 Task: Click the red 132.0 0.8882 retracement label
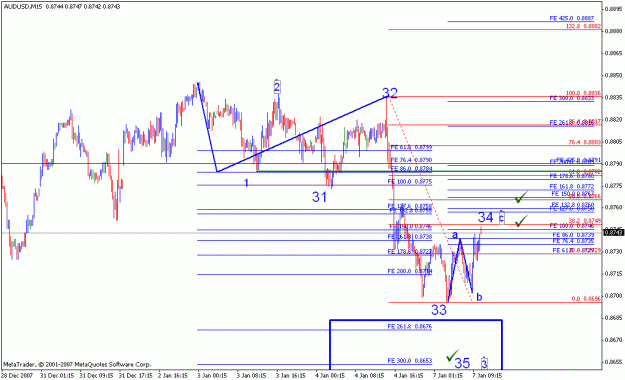point(583,26)
